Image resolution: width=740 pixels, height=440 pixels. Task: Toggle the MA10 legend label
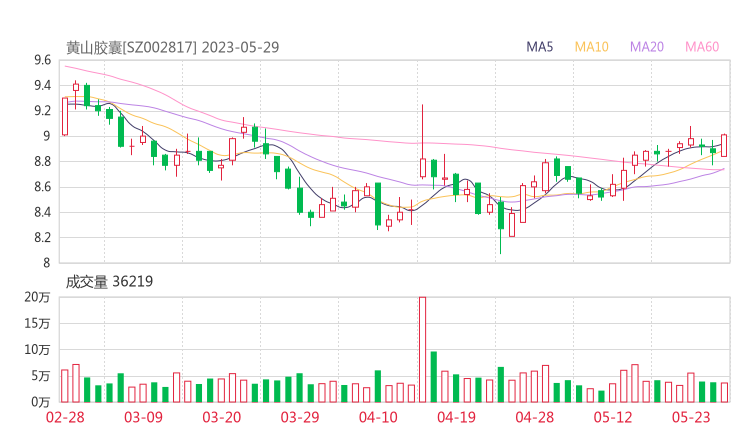pyautogui.click(x=591, y=47)
